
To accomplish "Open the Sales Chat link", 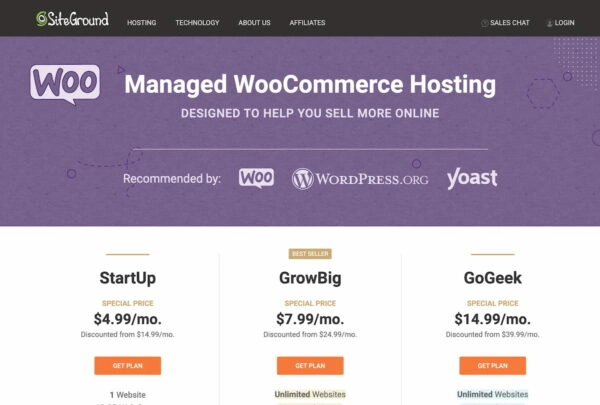I will tap(512, 22).
